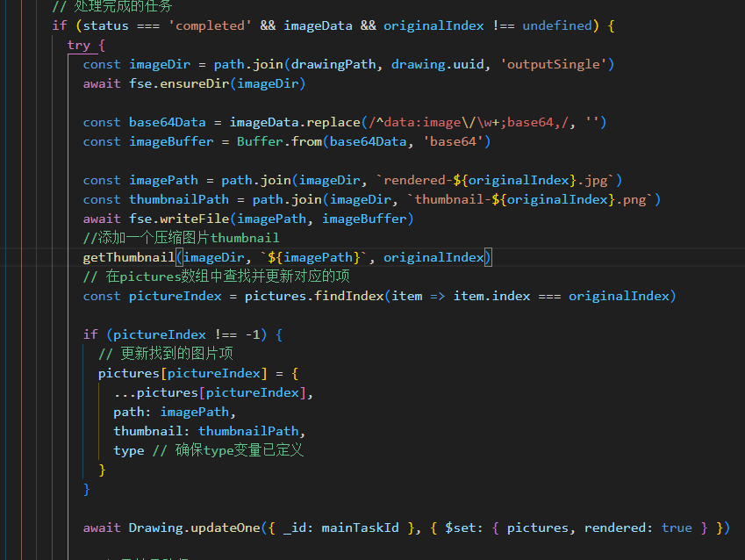Click 'outputSingle' string literal

[554, 64]
